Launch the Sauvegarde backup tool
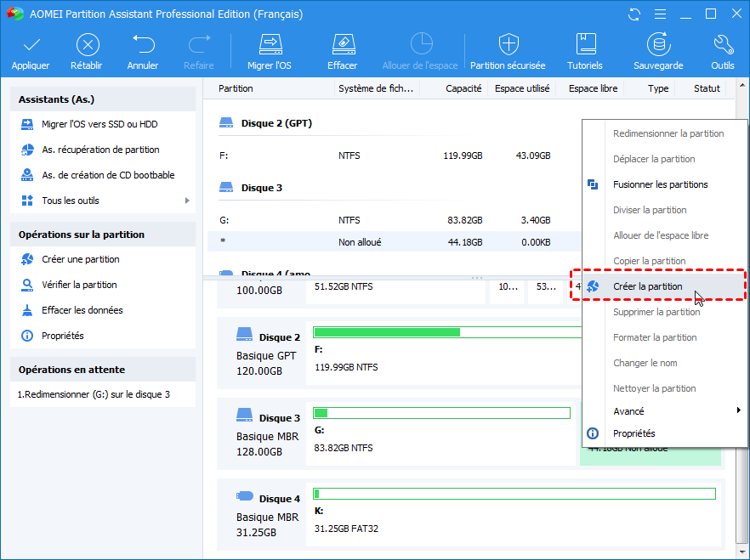Image resolution: width=750 pixels, height=560 pixels. click(657, 45)
